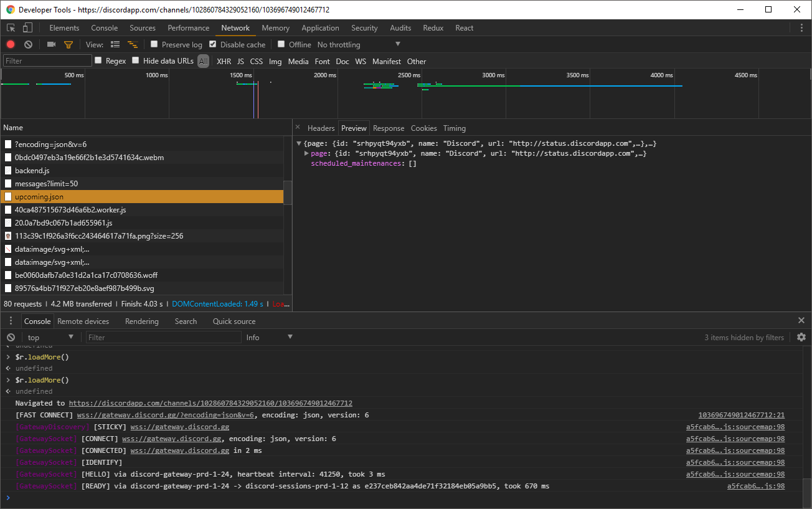The width and height of the screenshot is (812, 509).
Task: Toggle the network filter funnel icon
Action: [x=68, y=45]
